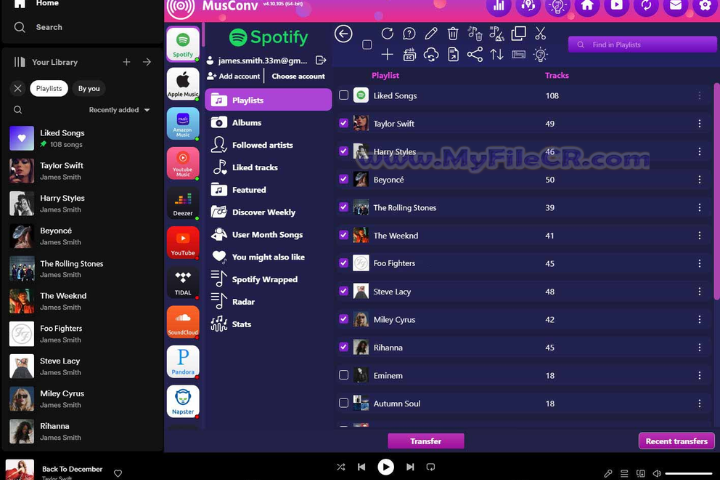720x480 pixels.
Task: Play the current track in Spotify player
Action: (x=385, y=467)
